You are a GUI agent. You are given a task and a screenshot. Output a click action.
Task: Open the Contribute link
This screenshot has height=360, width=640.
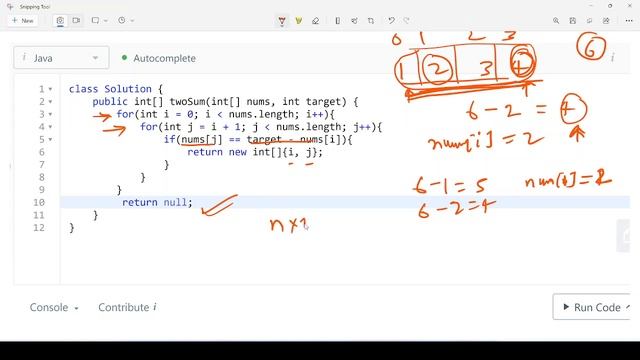coord(124,307)
